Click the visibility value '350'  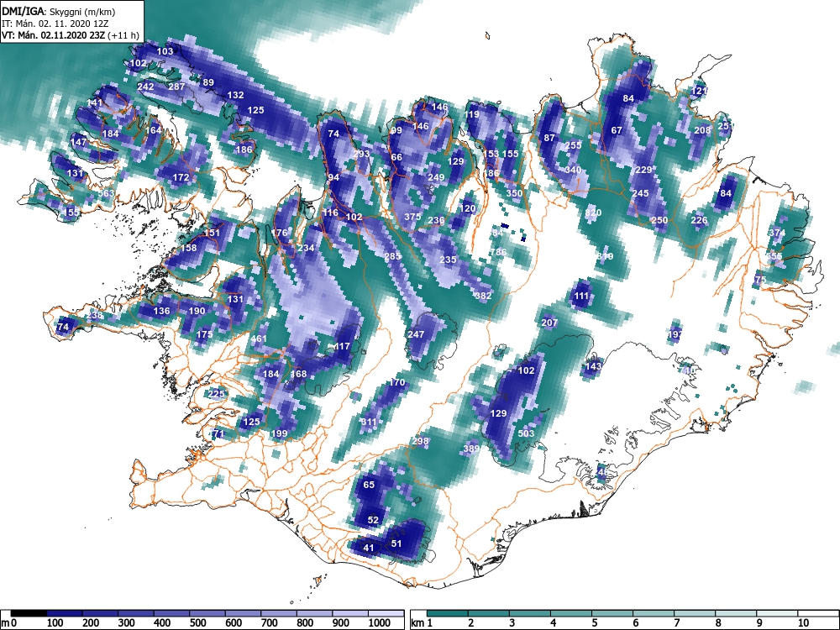[514, 193]
